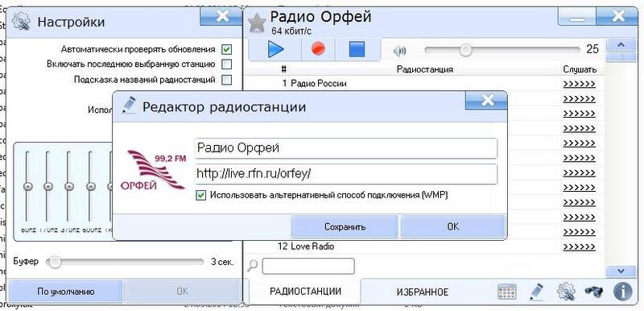Mute sound via the speaker icon

click(x=399, y=51)
